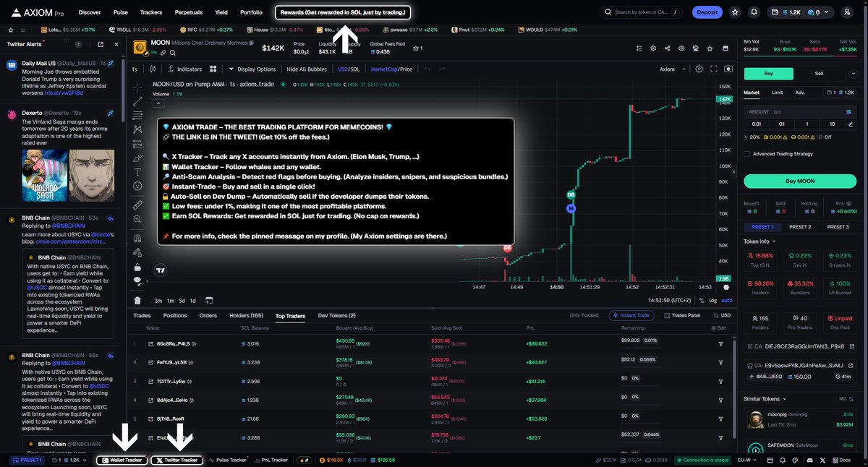This screenshot has width=868, height=467.
Task: Open the chart layout grid icon
Action: (x=213, y=69)
